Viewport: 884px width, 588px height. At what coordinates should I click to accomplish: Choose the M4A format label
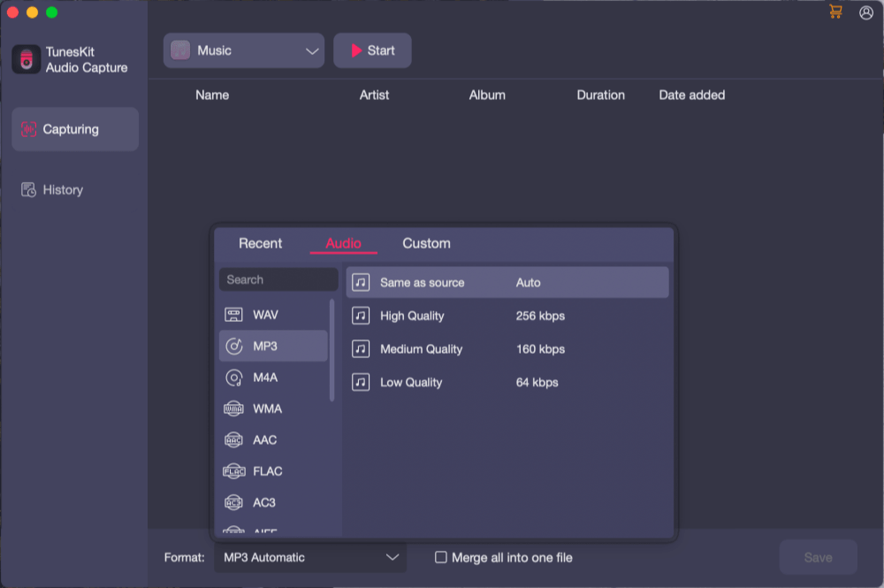pyautogui.click(x=265, y=378)
